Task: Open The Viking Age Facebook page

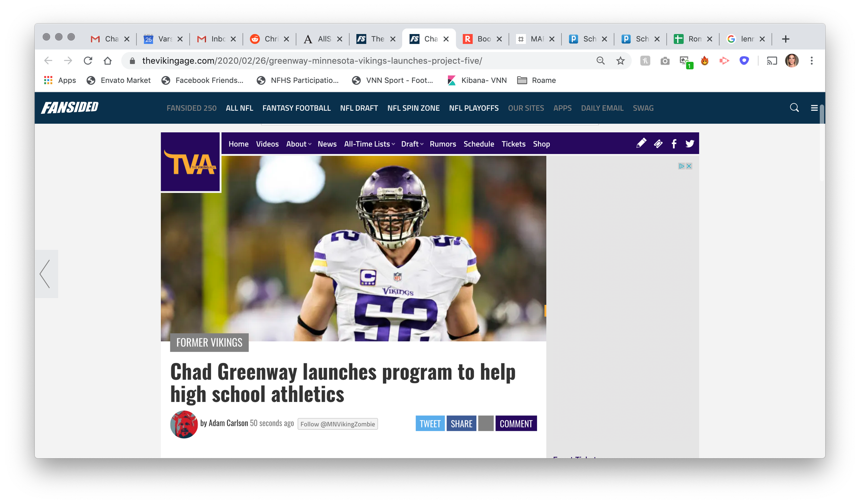Action: click(x=674, y=144)
